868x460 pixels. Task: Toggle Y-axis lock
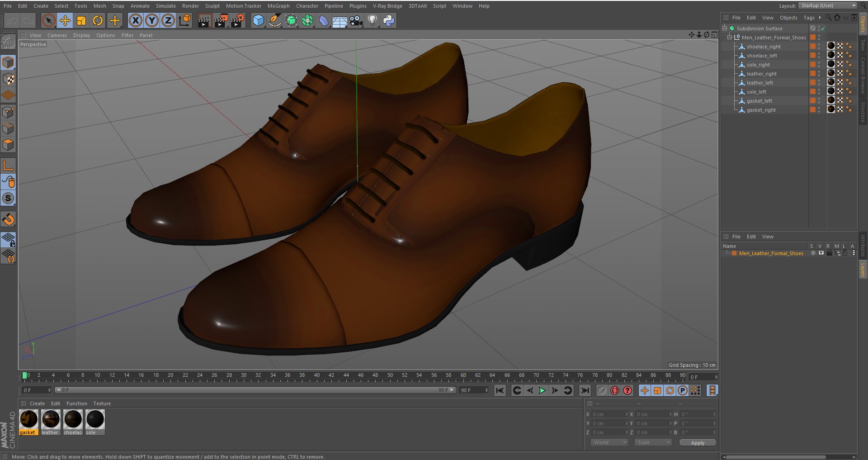pos(152,20)
